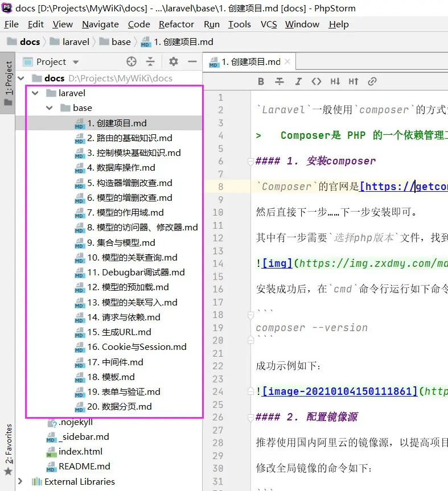Open the Run menu
This screenshot has width=448, height=491.
tap(211, 24)
